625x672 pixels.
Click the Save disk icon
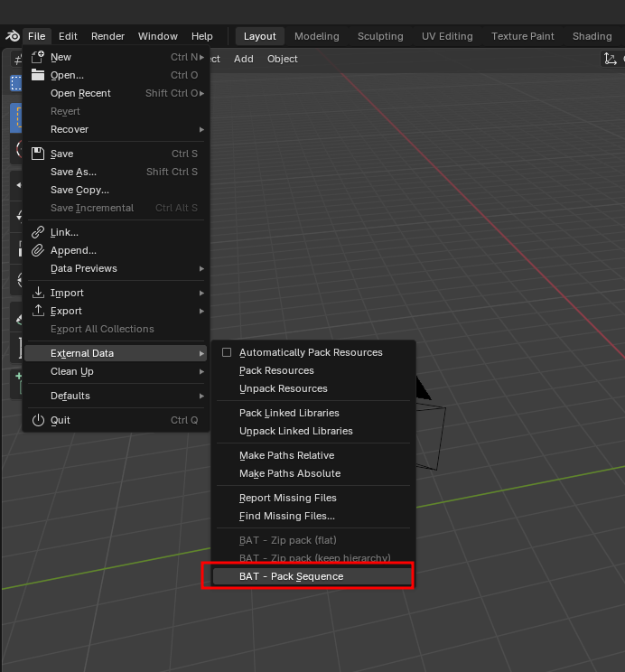pyautogui.click(x=38, y=154)
